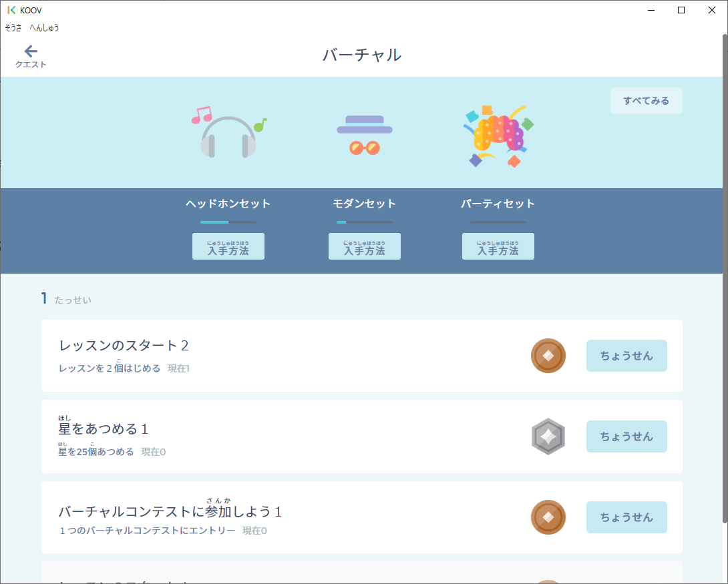Maximize the KOOV window
Viewport: 728px width, 584px height.
click(x=681, y=10)
